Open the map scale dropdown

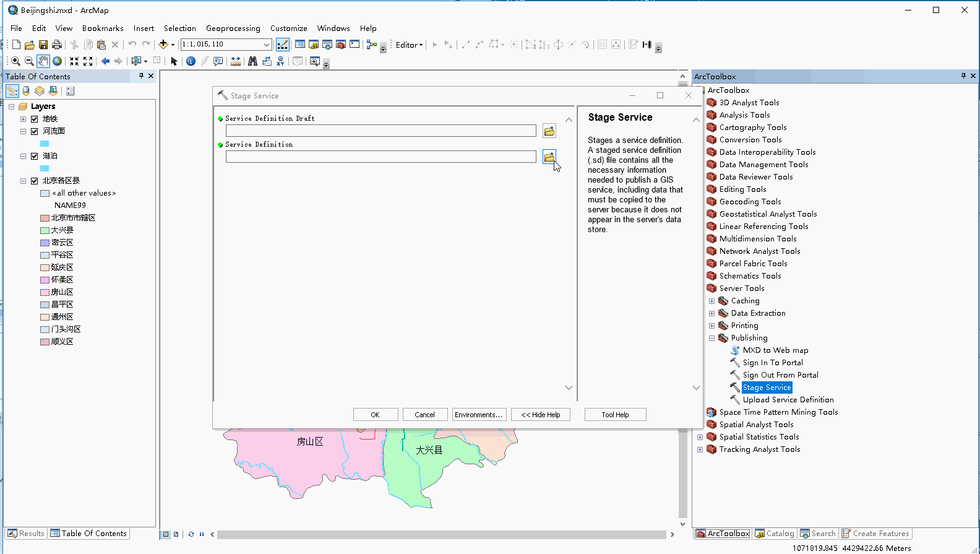tap(267, 45)
